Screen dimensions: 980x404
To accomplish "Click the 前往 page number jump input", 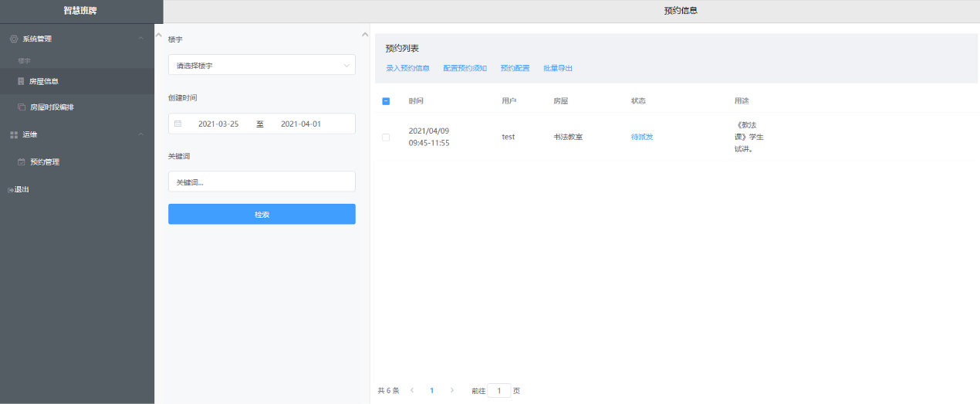I will [499, 391].
